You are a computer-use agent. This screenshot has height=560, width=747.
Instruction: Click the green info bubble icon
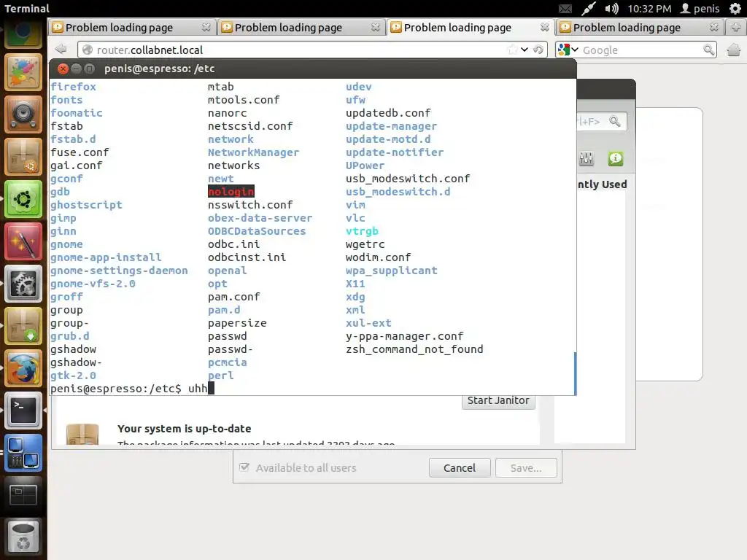616,158
